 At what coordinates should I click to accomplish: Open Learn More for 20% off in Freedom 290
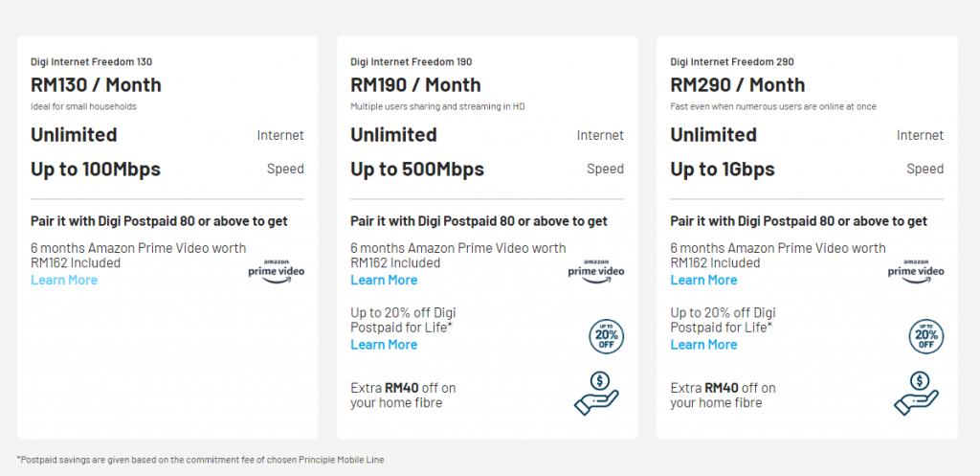(703, 345)
